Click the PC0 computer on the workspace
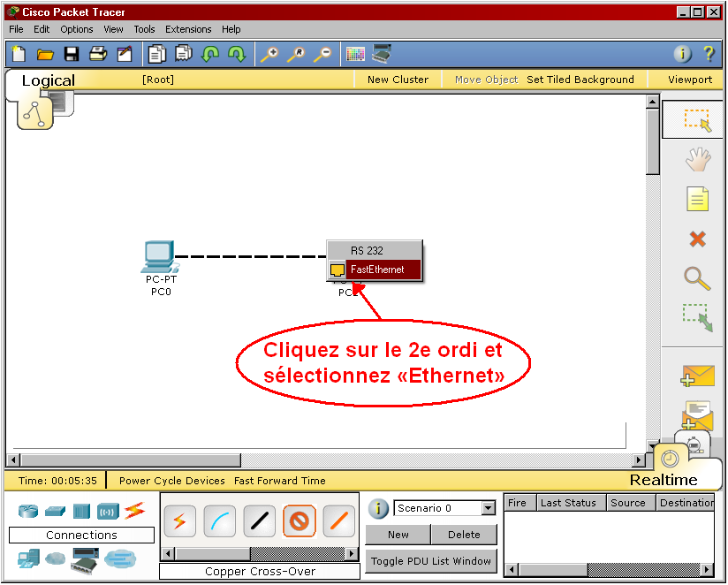The height and width of the screenshot is (585, 728). pyautogui.click(x=161, y=257)
